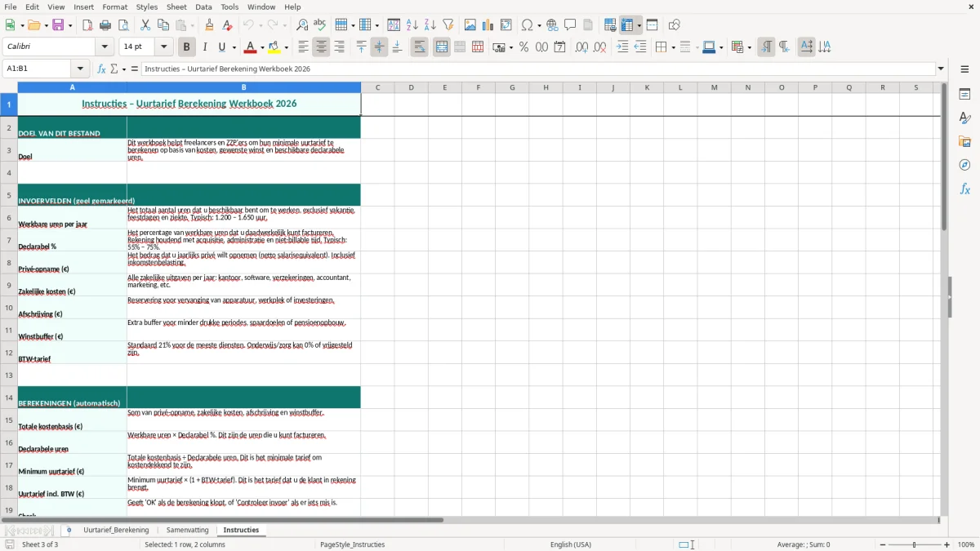The height and width of the screenshot is (551, 980).
Task: Open the sidebar Navigator deck
Action: point(964,165)
